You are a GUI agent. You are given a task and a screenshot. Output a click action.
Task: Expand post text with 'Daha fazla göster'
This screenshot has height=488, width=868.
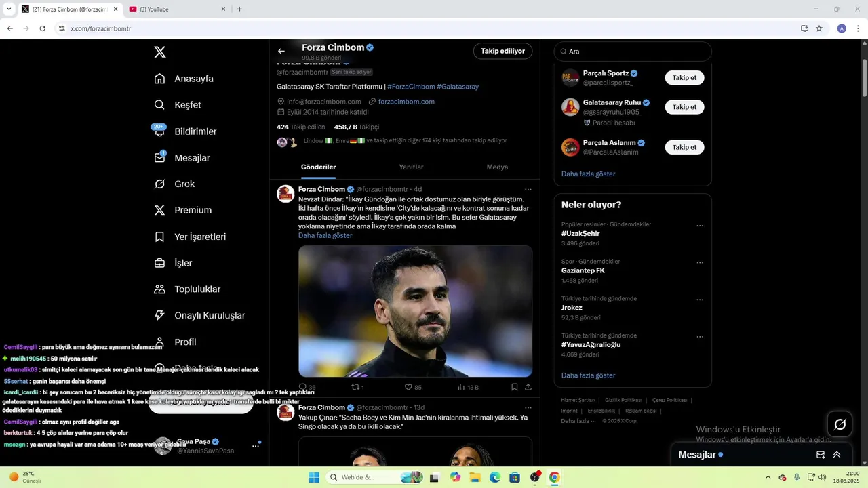tap(325, 235)
